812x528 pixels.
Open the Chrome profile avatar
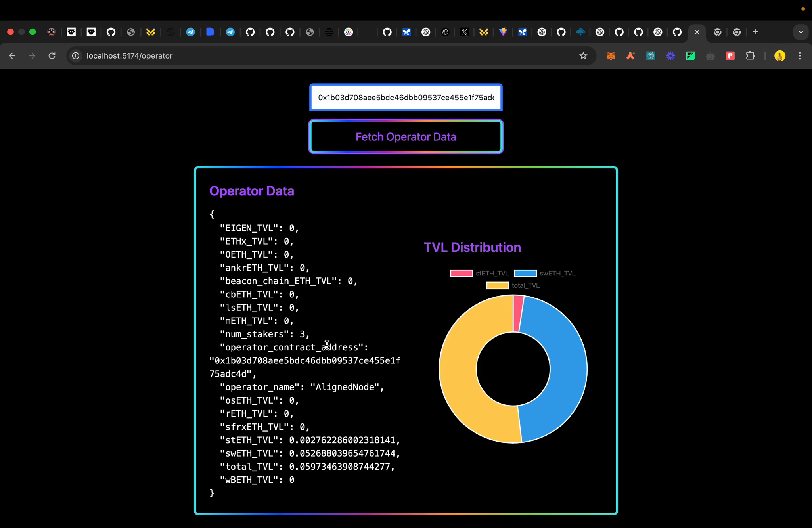click(780, 56)
